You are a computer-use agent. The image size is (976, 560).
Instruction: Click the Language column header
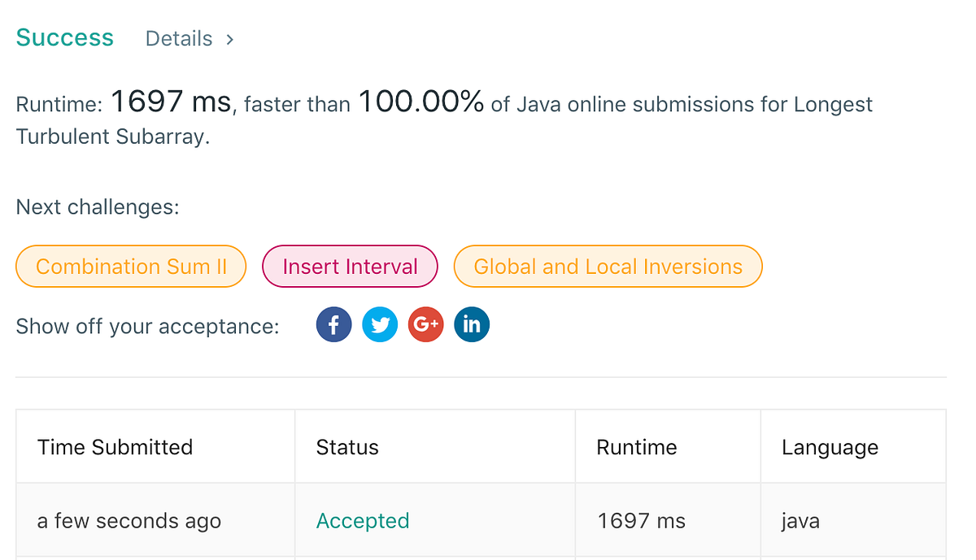830,447
